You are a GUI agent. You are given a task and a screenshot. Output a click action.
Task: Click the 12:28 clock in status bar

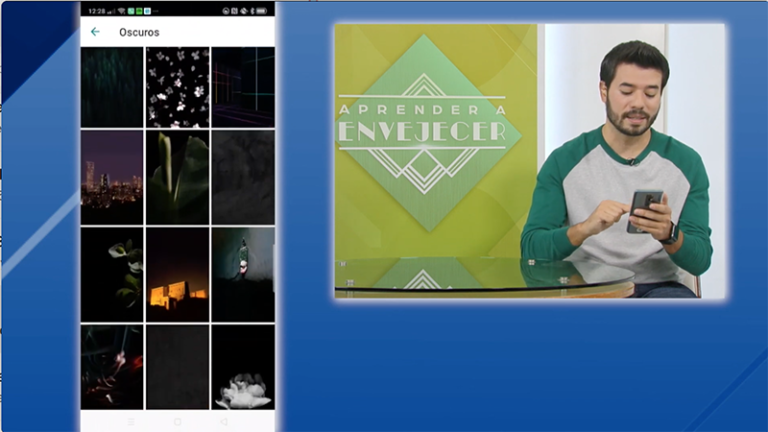click(x=96, y=11)
